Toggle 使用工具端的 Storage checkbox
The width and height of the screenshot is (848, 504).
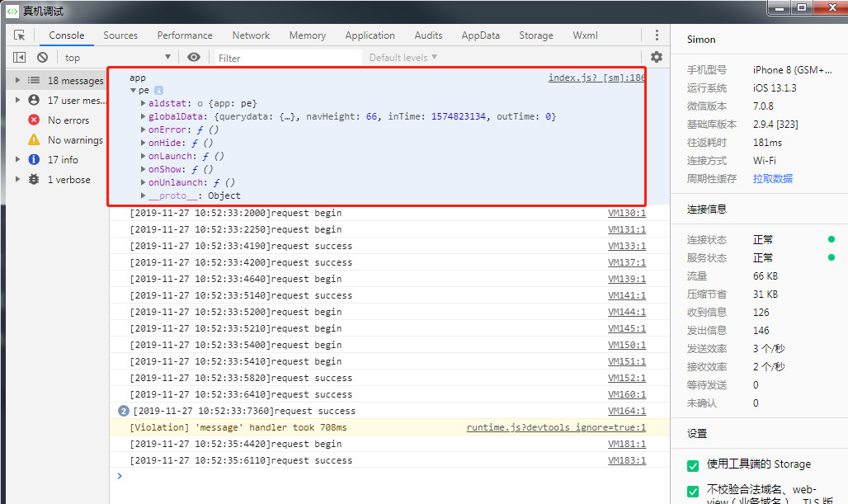(x=693, y=465)
